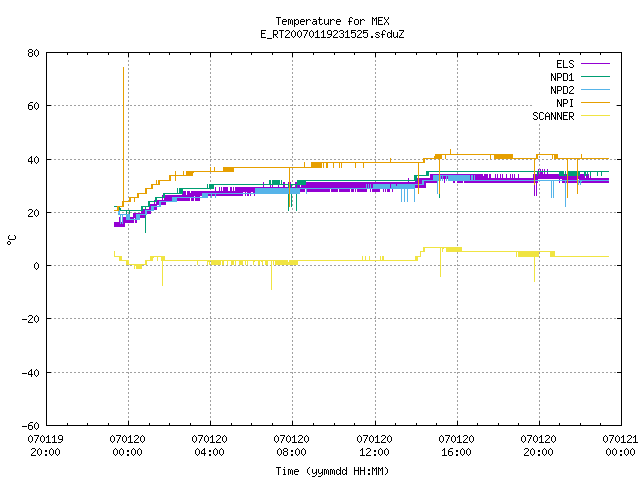The image size is (640, 480).
Task: Click the '°C' y-axis unit label
Action: 12,240
